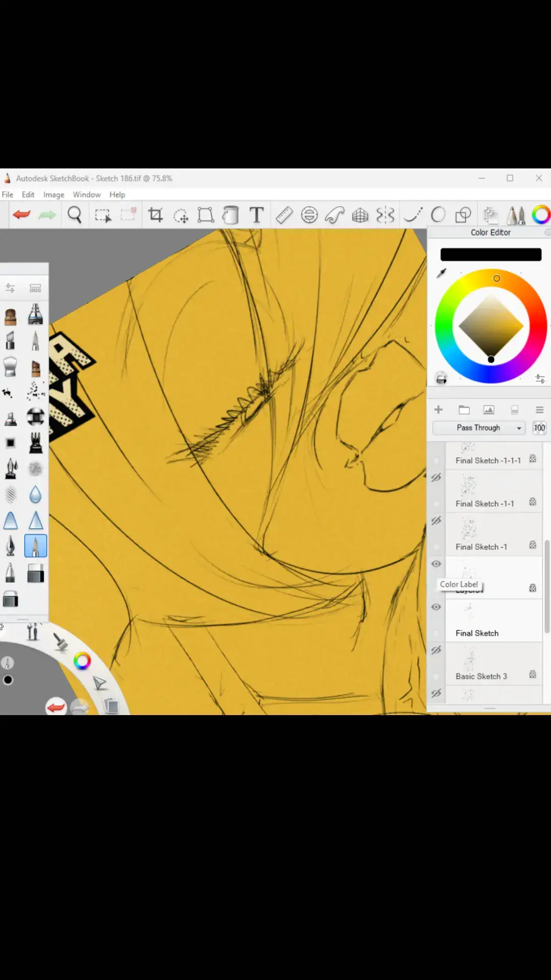This screenshot has width=551, height=980.
Task: Choose the Rectangle selection tool
Action: tap(103, 215)
